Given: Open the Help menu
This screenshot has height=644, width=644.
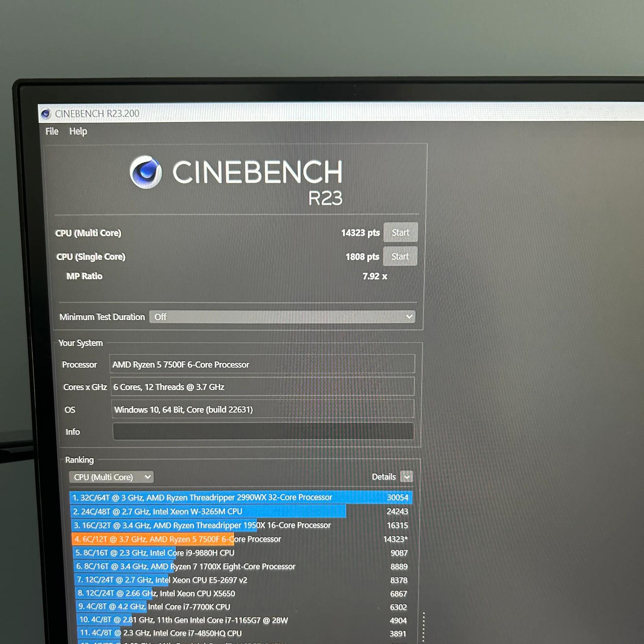Looking at the screenshot, I should coord(78,131).
